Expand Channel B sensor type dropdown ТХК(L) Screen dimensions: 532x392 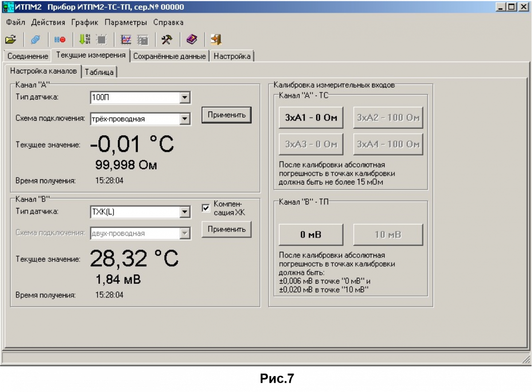(x=185, y=212)
